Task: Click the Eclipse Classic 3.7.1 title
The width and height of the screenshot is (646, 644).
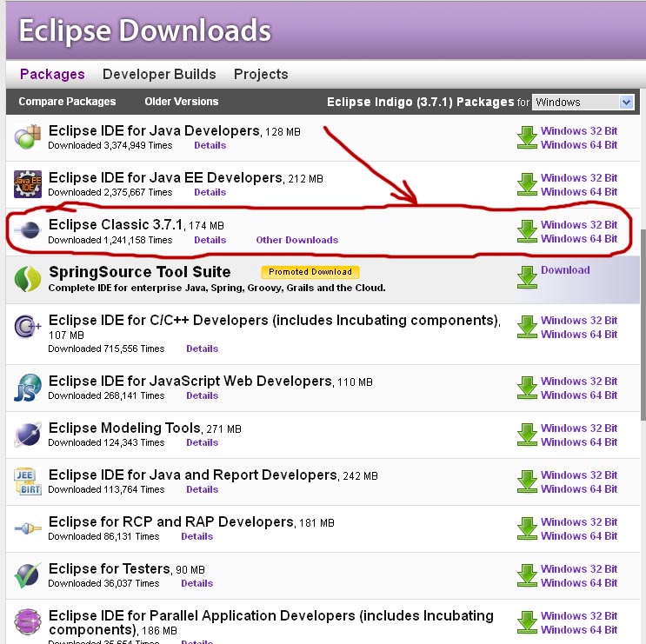Action: [116, 224]
